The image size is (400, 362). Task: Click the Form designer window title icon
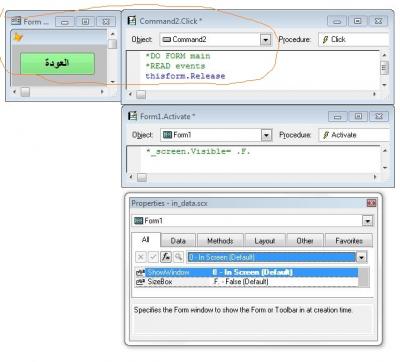coord(16,21)
